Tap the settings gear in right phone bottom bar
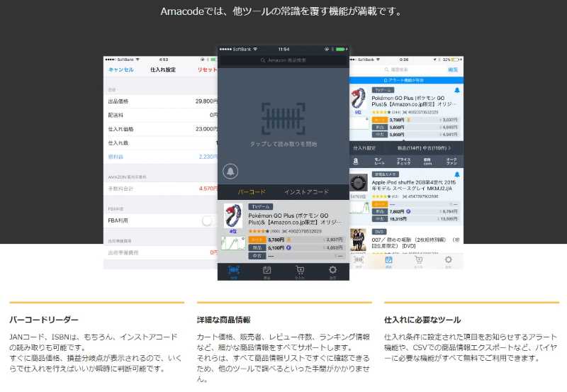Viewport: 567px width, 392px height. (449, 261)
